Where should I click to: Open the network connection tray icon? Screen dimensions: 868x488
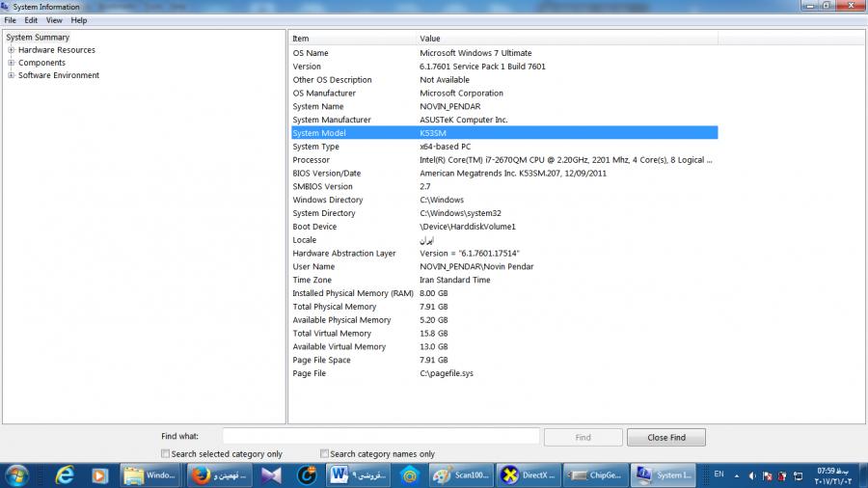tap(798, 475)
